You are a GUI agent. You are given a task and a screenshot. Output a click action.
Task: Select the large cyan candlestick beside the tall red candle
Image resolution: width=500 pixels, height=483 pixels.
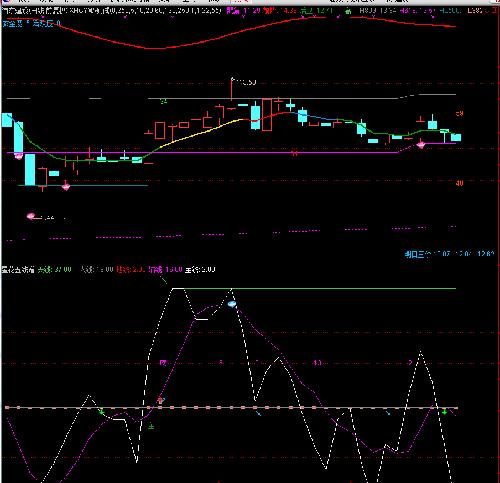pyautogui.click(x=255, y=117)
